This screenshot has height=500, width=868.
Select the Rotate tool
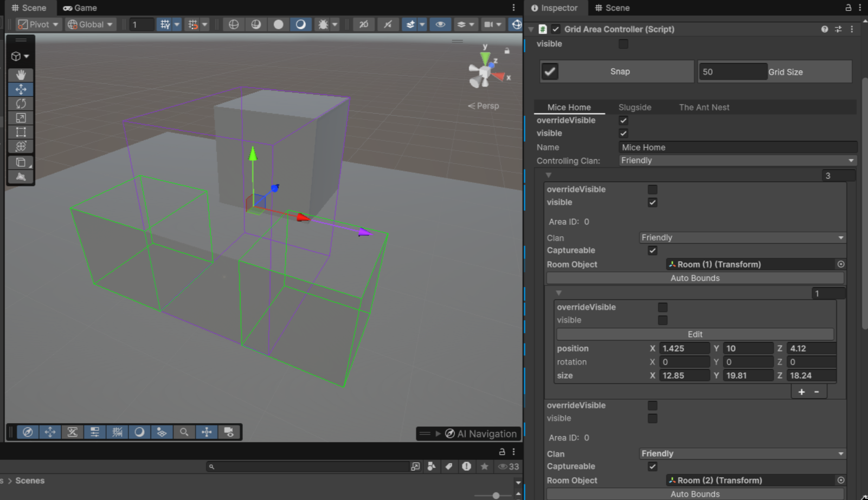[x=21, y=103]
